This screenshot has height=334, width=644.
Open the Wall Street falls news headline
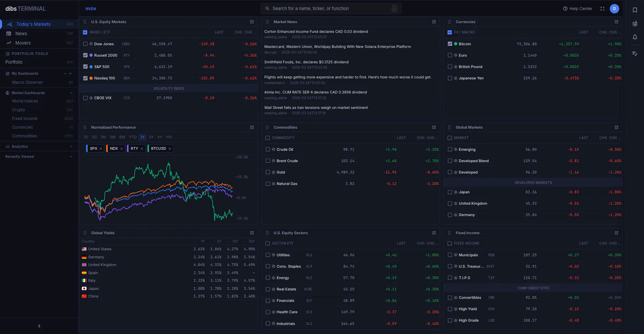[316, 108]
